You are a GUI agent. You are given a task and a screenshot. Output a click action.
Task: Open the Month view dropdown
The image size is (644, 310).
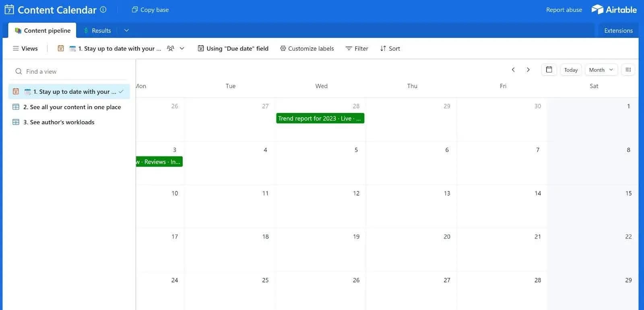(x=601, y=70)
